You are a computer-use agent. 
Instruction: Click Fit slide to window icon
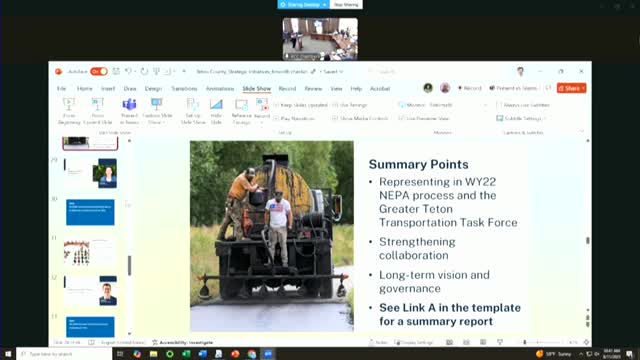pos(587,342)
